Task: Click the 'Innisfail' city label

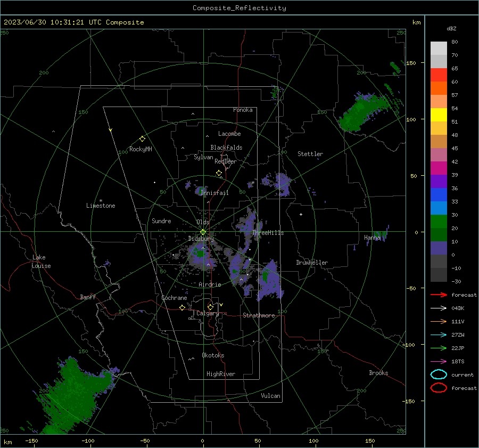Action: (x=214, y=193)
